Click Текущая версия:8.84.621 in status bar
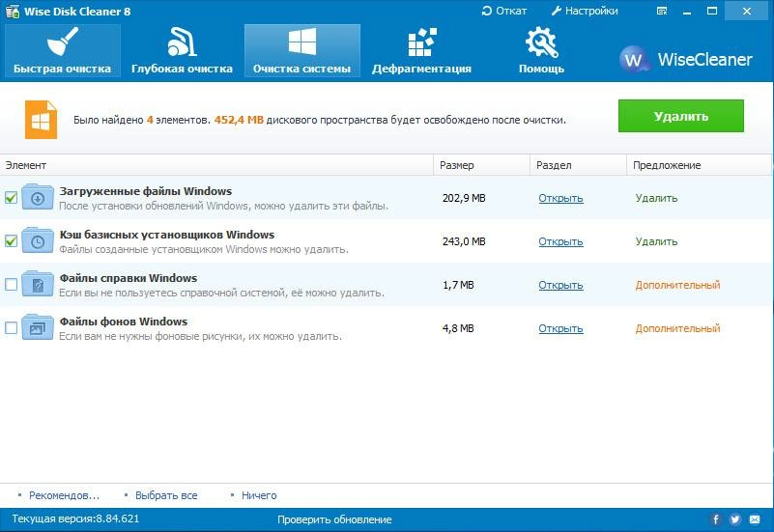Screen dimensions: 774x532 pos(75,519)
